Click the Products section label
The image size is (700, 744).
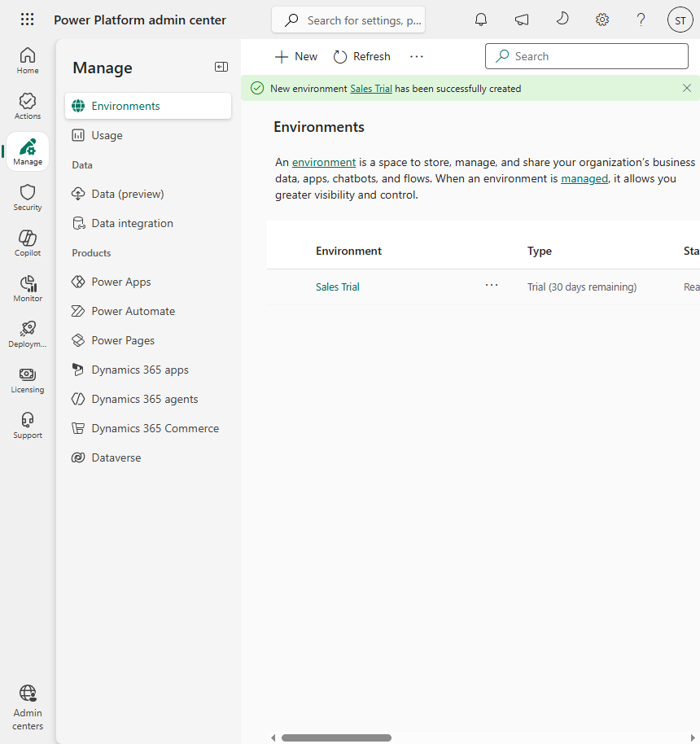point(91,253)
